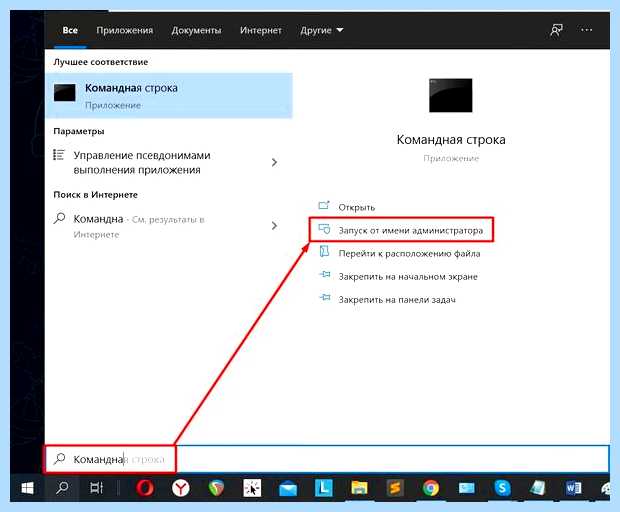This screenshot has height=512, width=620.
Task: Open Управление псевдонимами выполнения приложения setting
Action: point(169,162)
